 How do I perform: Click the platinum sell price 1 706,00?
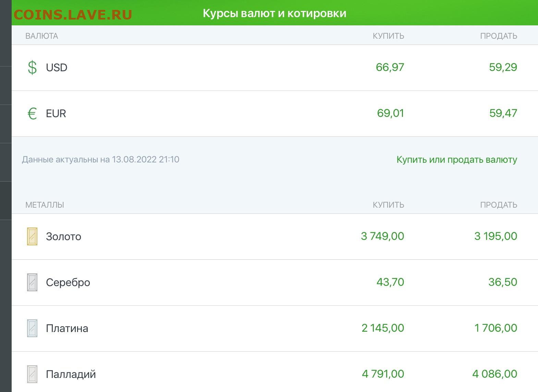pyautogui.click(x=496, y=328)
